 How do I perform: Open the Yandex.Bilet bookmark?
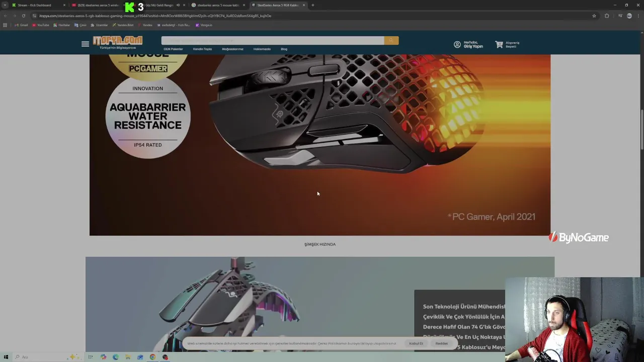coord(123,25)
